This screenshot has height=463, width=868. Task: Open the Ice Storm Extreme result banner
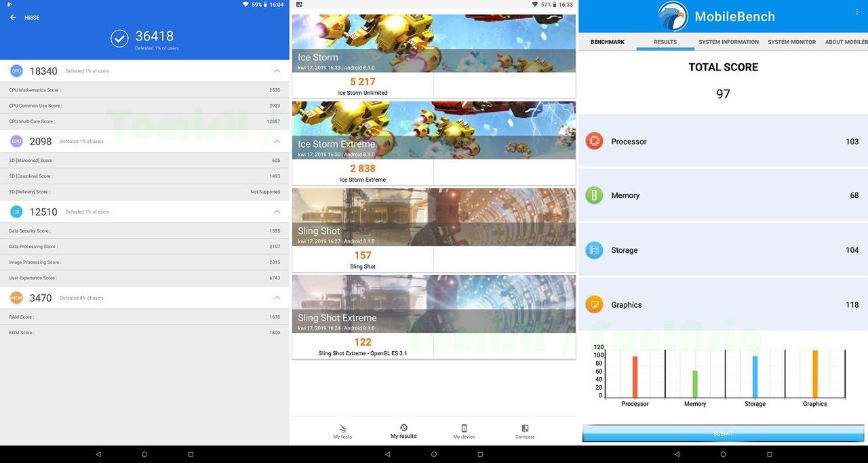[434, 130]
